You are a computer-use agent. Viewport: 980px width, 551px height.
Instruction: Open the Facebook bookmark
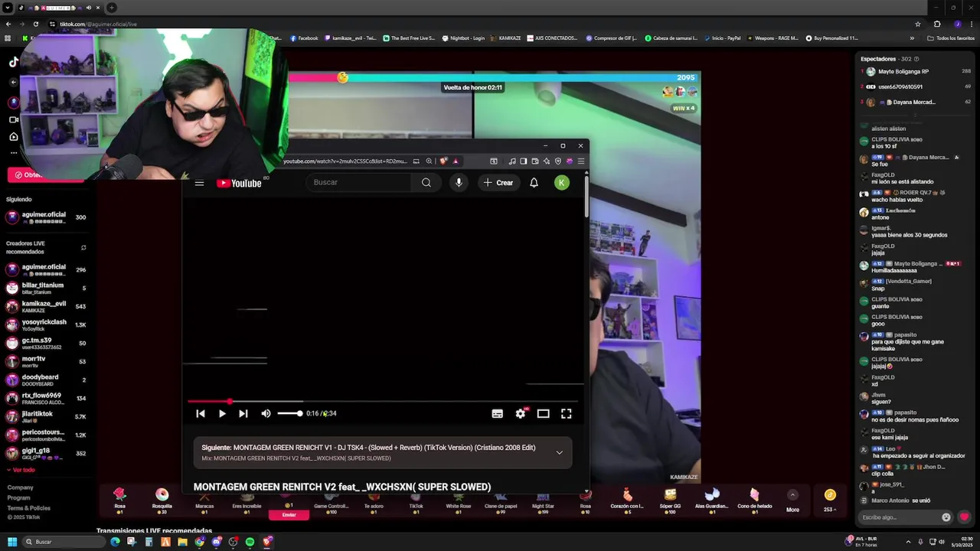(x=304, y=37)
